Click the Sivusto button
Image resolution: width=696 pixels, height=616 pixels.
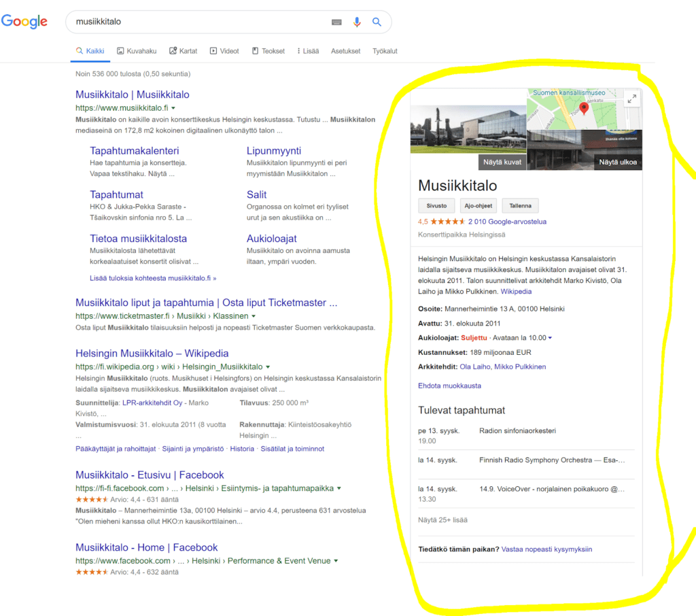pos(437,205)
